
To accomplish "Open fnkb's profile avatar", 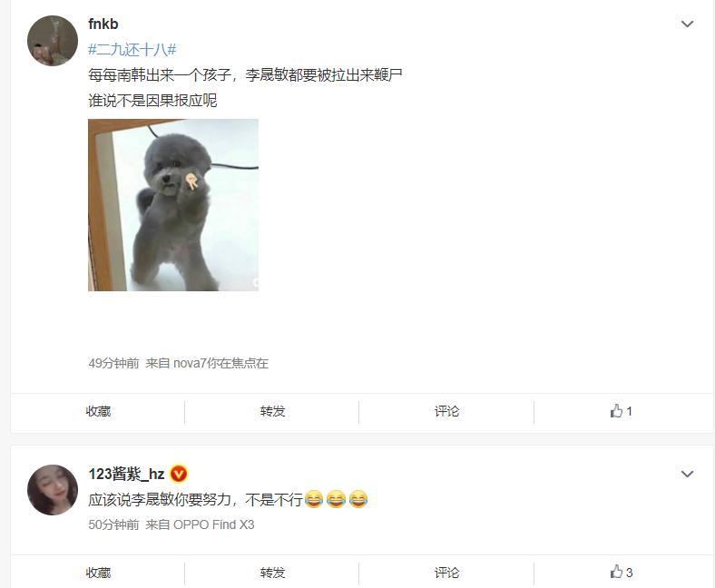I will pyautogui.click(x=53, y=41).
